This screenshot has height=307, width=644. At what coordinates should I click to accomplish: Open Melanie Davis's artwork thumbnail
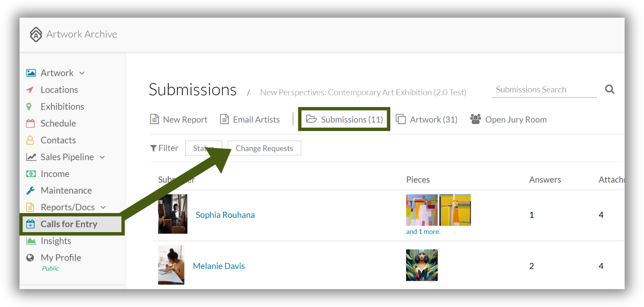(x=422, y=265)
